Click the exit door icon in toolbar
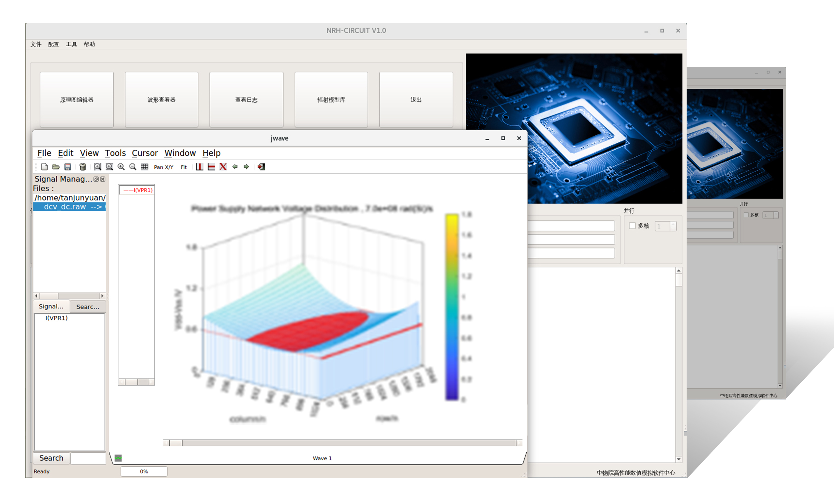The image size is (834, 504). 261,166
